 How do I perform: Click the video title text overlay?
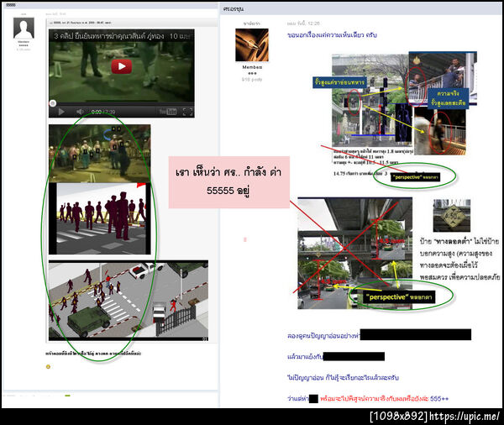(122, 36)
